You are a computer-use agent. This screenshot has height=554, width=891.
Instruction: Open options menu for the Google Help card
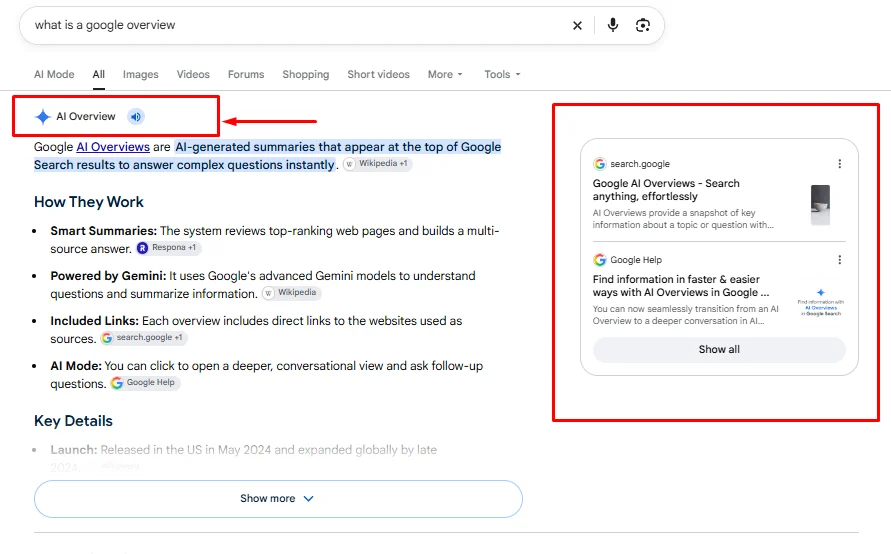click(839, 260)
